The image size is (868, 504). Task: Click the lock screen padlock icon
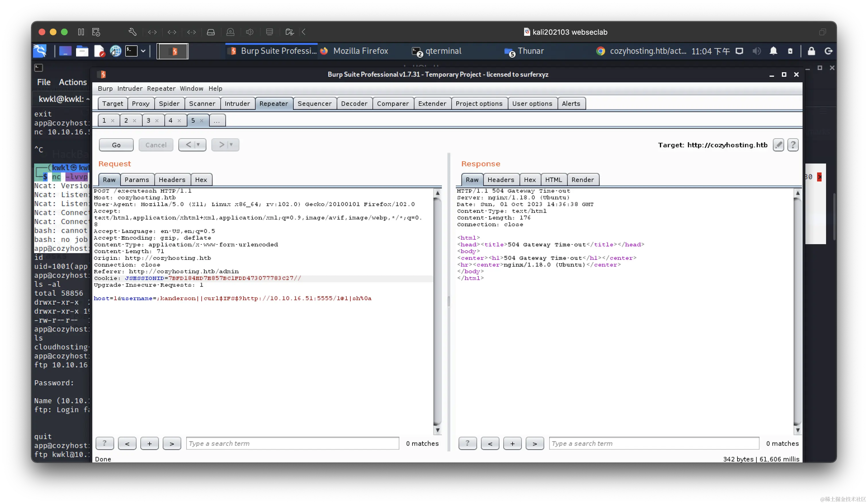click(811, 51)
